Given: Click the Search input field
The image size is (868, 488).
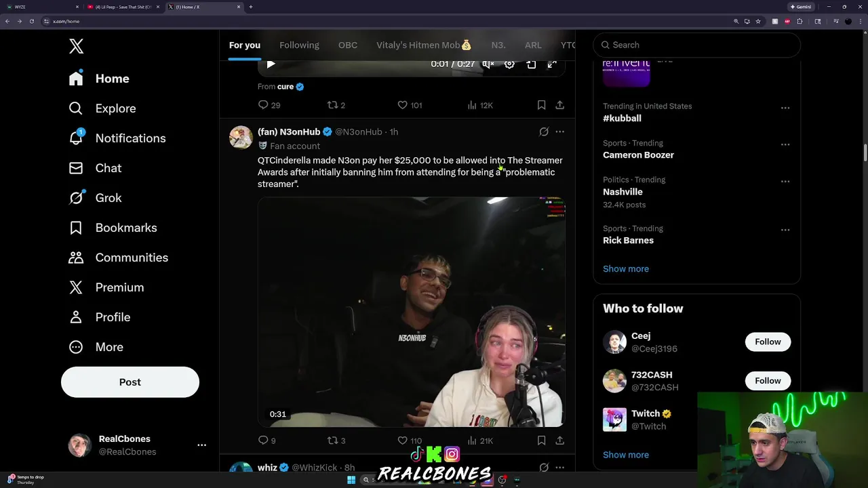Looking at the screenshot, I should point(696,45).
